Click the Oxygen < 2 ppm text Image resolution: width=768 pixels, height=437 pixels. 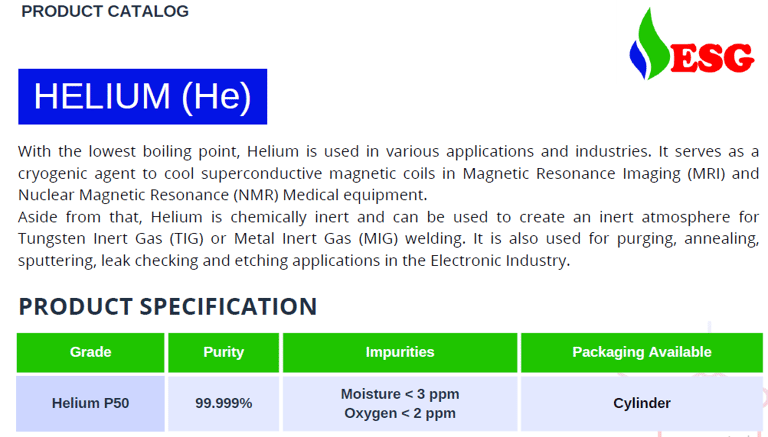tap(400, 413)
